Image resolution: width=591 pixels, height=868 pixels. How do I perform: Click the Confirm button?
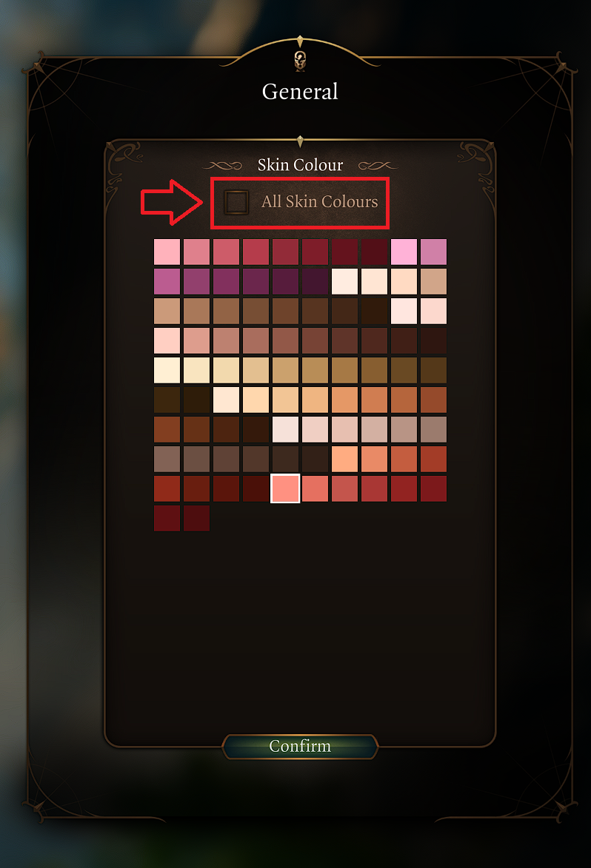click(x=300, y=746)
